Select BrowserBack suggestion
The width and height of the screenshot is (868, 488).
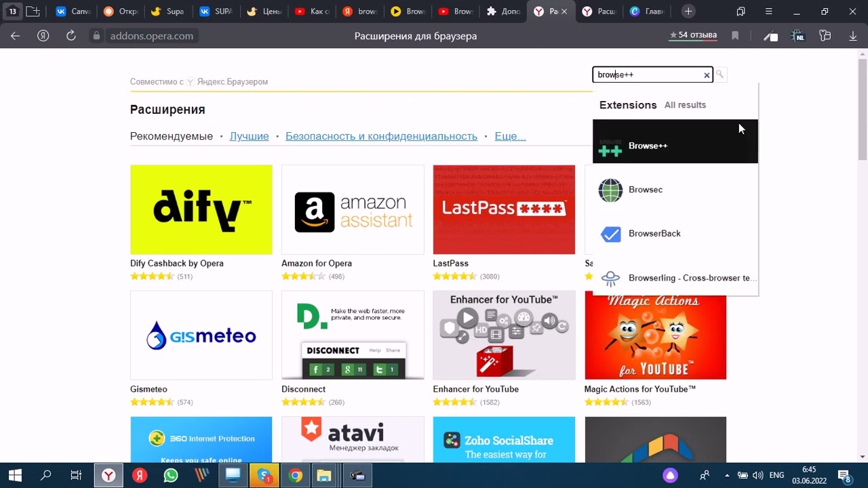click(x=675, y=234)
